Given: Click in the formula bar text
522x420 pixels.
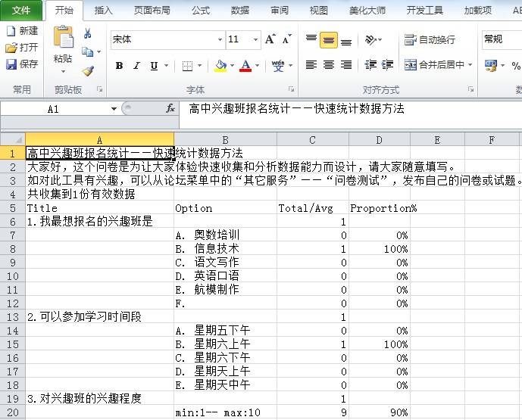Looking at the screenshot, I should tap(297, 109).
